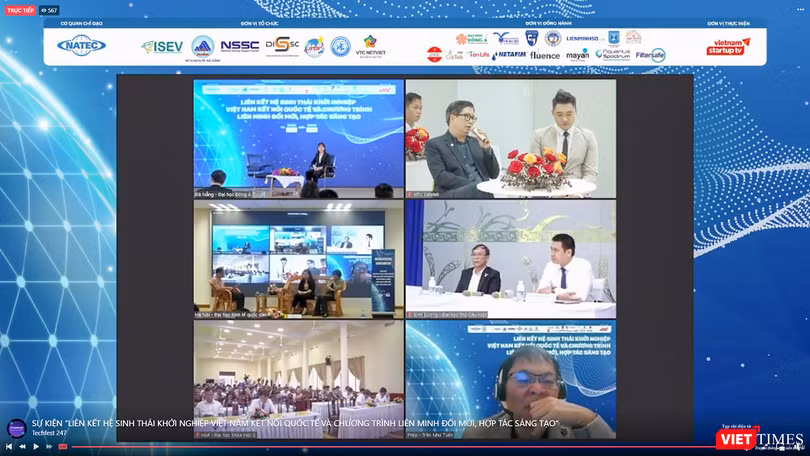Image resolution: width=810 pixels, height=456 pixels.
Task: Click the LIENMINHSO logo
Action: [584, 39]
